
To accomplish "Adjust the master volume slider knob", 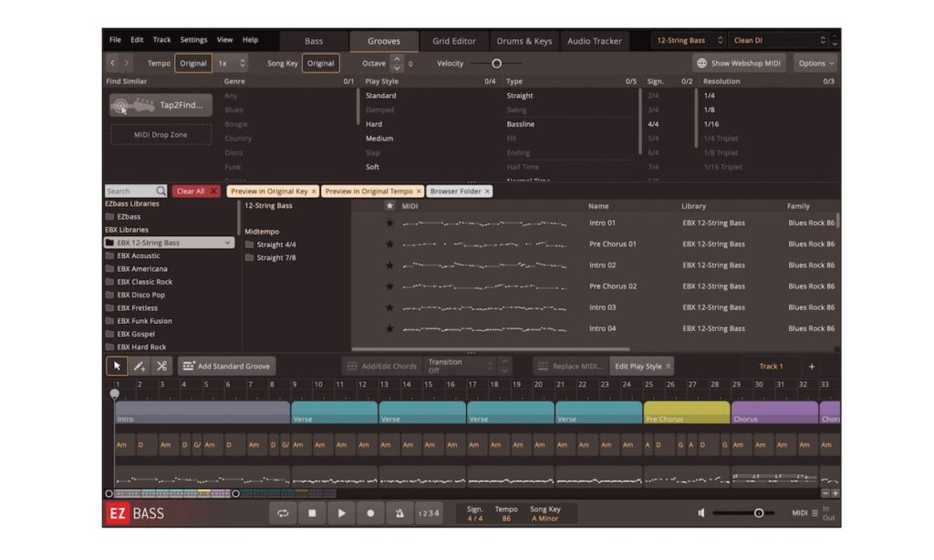I will 758,513.
